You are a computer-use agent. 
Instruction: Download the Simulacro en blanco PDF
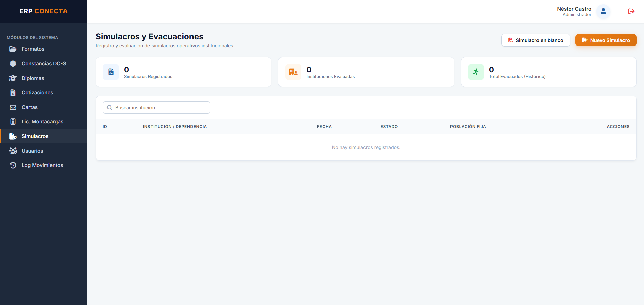click(x=535, y=40)
